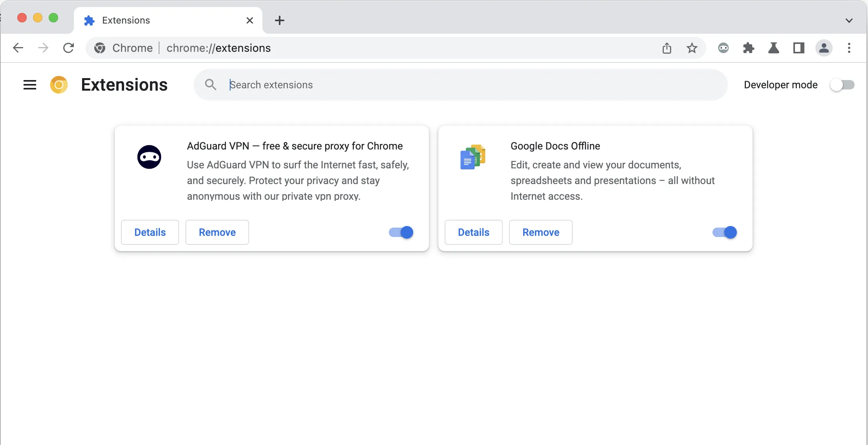Image resolution: width=868 pixels, height=445 pixels.
Task: Click the Google Docs Offline extension logo
Action: pyautogui.click(x=473, y=157)
